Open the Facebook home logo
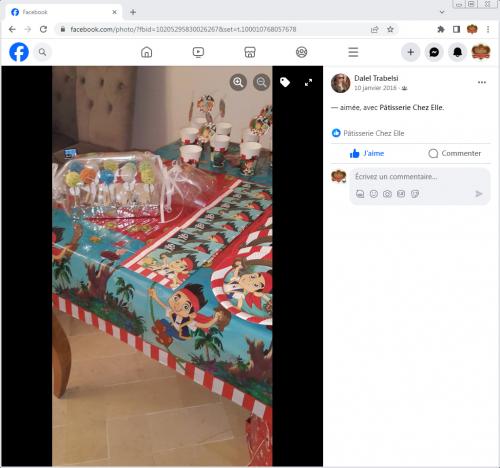 (19, 52)
